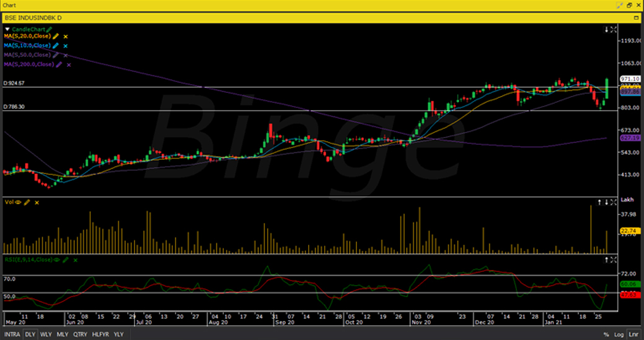This screenshot has width=644, height=340.
Task: Edit the MA(S,50.0,Close) indicator pencil
Action: coord(56,55)
